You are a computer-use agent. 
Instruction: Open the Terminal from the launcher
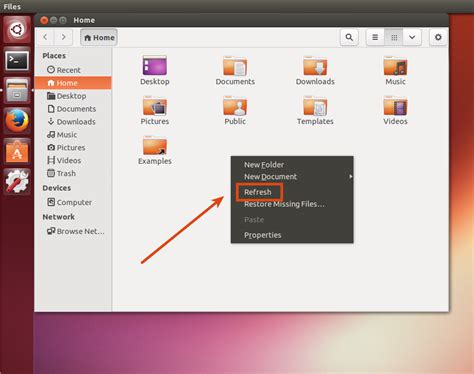[x=17, y=61]
